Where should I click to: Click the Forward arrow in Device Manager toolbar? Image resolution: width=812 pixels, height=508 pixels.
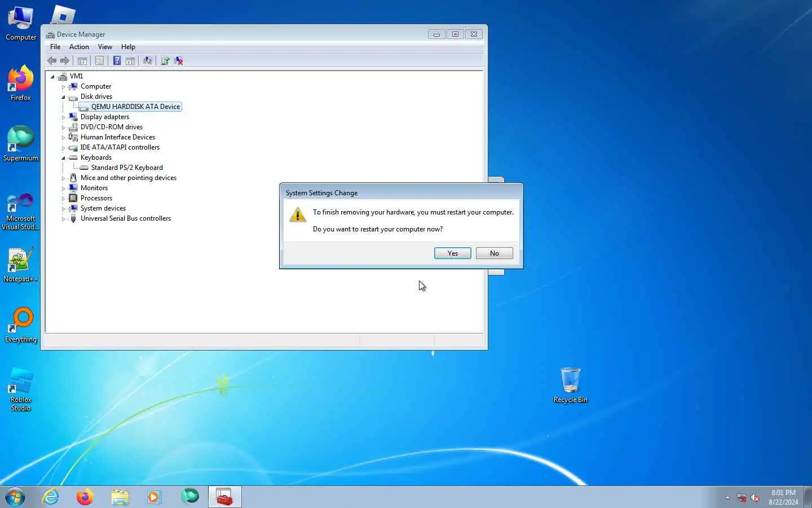coord(65,61)
